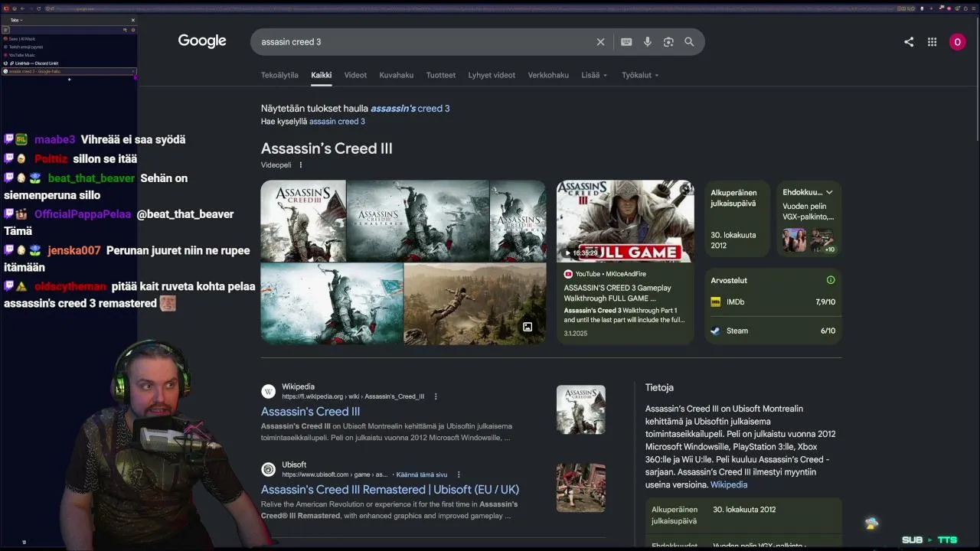Screen dimensions: 980x551
Task: Select the Kaikki results tab
Action: coord(322,75)
